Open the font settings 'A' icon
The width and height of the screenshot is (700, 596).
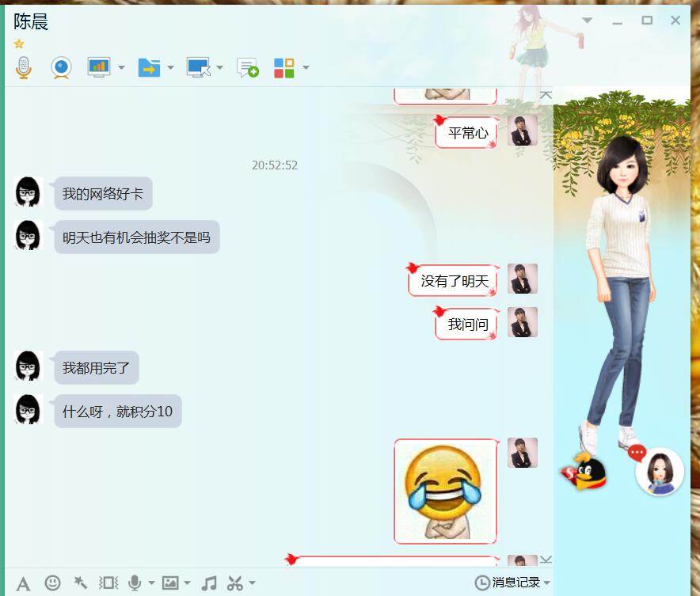click(24, 583)
